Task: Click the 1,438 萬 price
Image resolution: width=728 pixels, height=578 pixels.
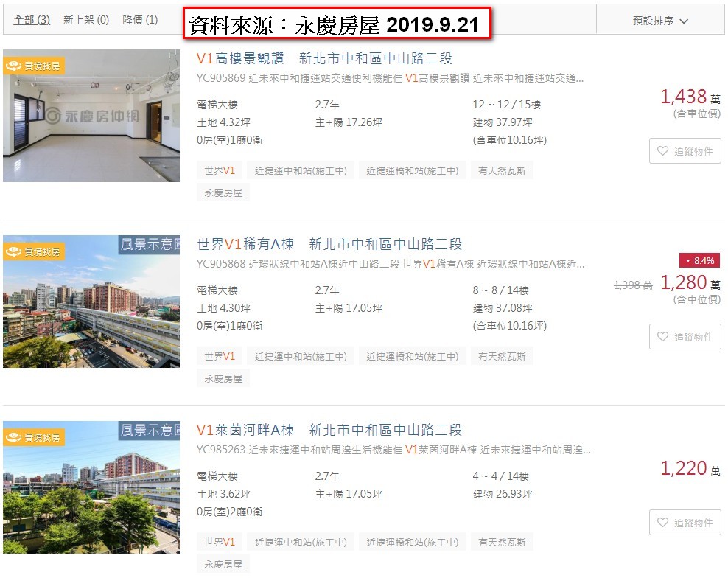Action: pos(690,97)
